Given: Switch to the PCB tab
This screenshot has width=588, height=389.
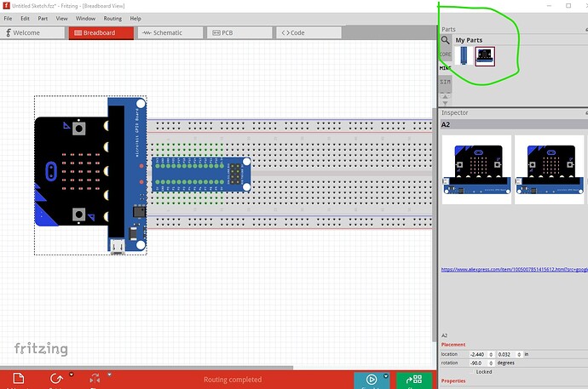Looking at the screenshot, I should 239,32.
